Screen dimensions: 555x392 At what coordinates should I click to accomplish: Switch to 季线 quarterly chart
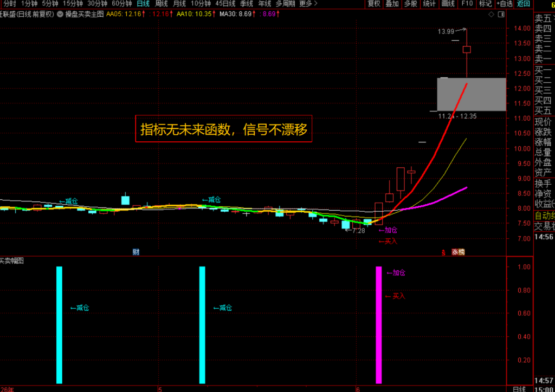tap(247, 4)
